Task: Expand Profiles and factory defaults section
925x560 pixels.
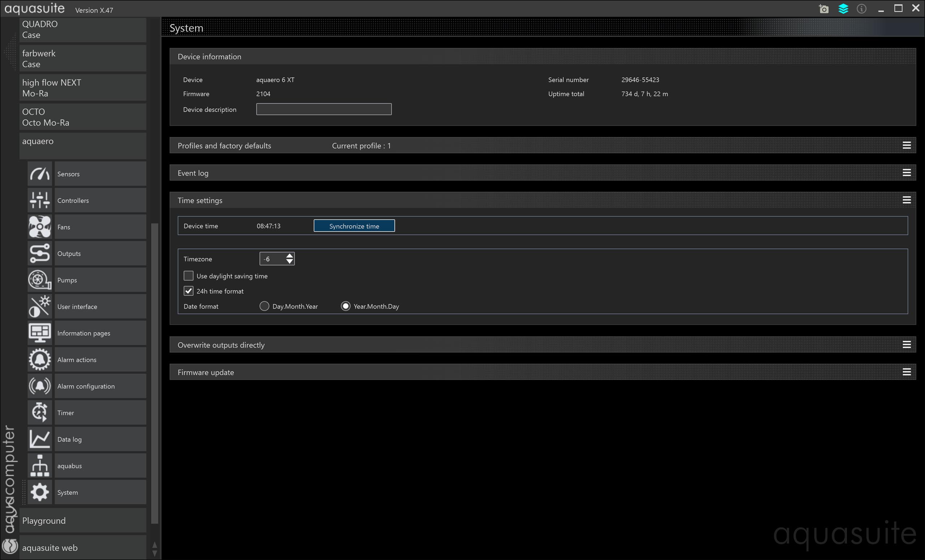Action: (907, 145)
